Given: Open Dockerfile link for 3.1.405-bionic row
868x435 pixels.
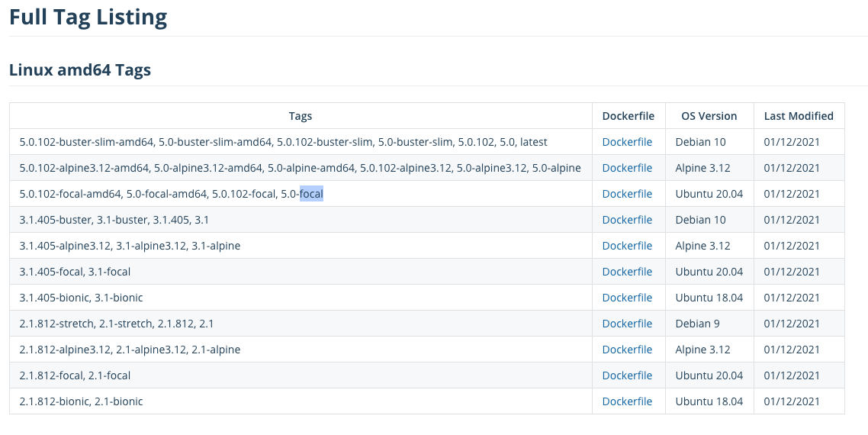Looking at the screenshot, I should point(627,298).
